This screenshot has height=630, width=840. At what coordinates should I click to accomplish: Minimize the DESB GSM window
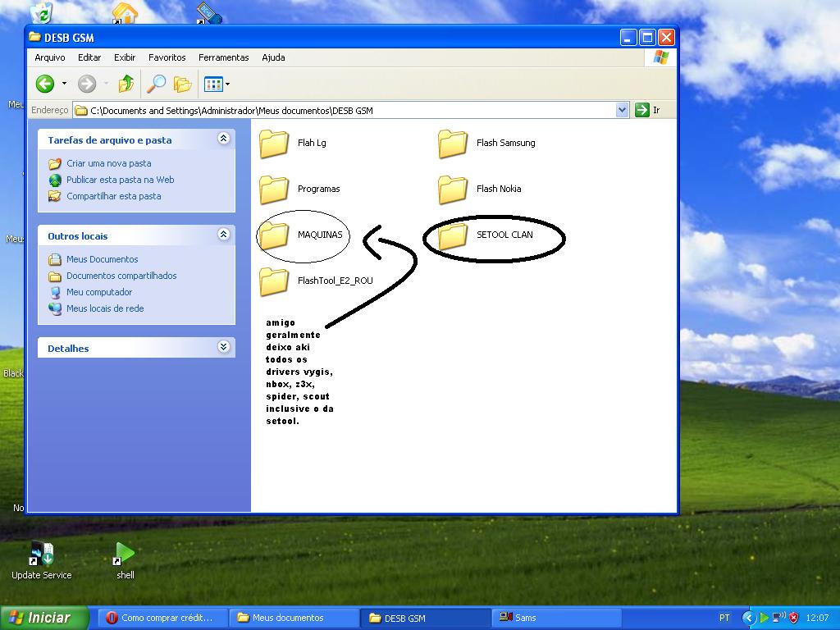pos(628,38)
